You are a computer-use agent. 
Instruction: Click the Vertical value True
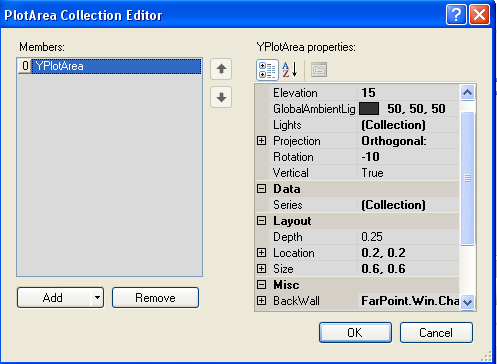(372, 173)
